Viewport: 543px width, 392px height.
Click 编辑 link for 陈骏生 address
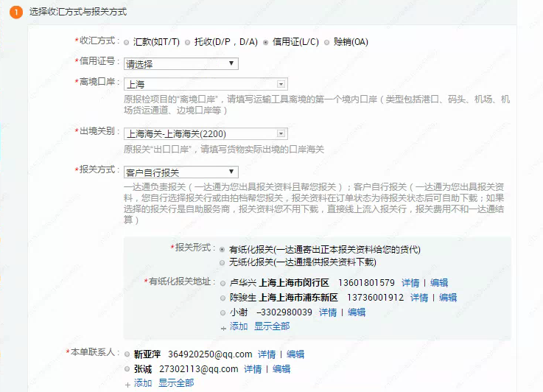point(448,298)
